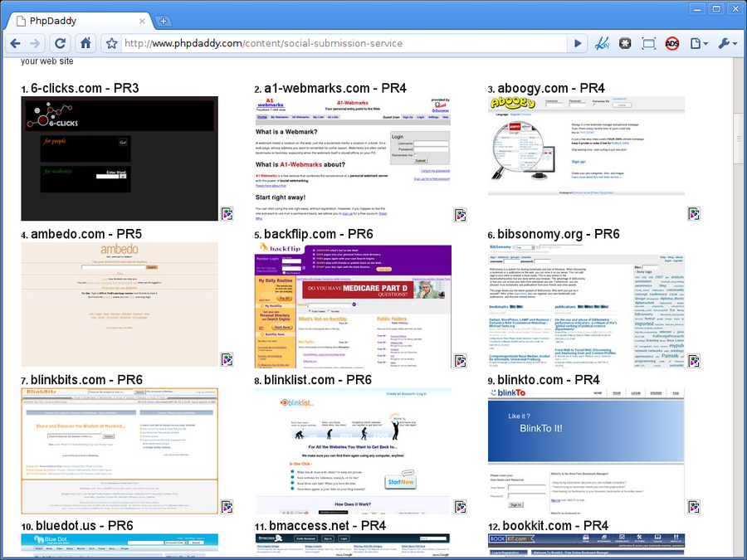Click the Go arrow beside the address bar
Image resolution: width=747 pixels, height=560 pixels.
click(x=578, y=43)
